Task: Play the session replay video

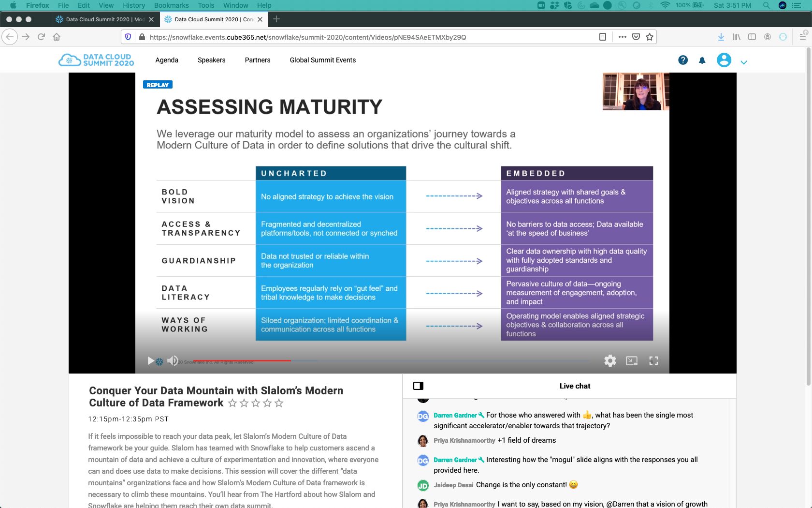Action: pos(150,360)
